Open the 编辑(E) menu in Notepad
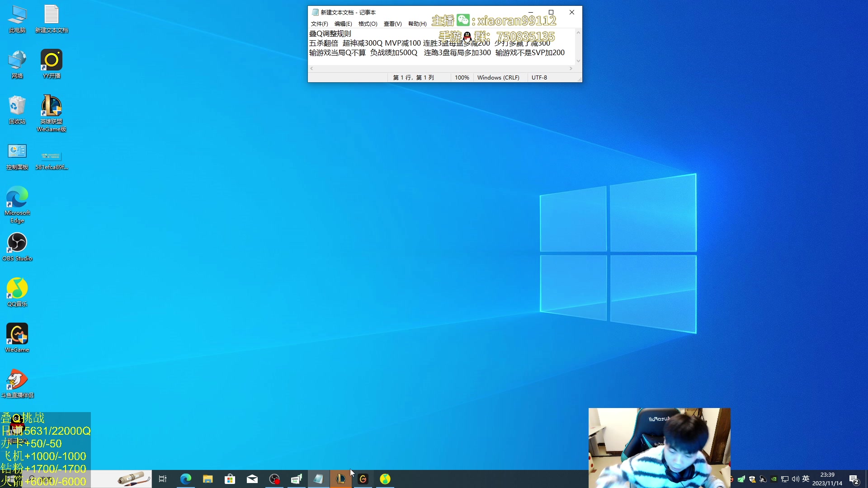This screenshot has width=868, height=488. pos(343,24)
